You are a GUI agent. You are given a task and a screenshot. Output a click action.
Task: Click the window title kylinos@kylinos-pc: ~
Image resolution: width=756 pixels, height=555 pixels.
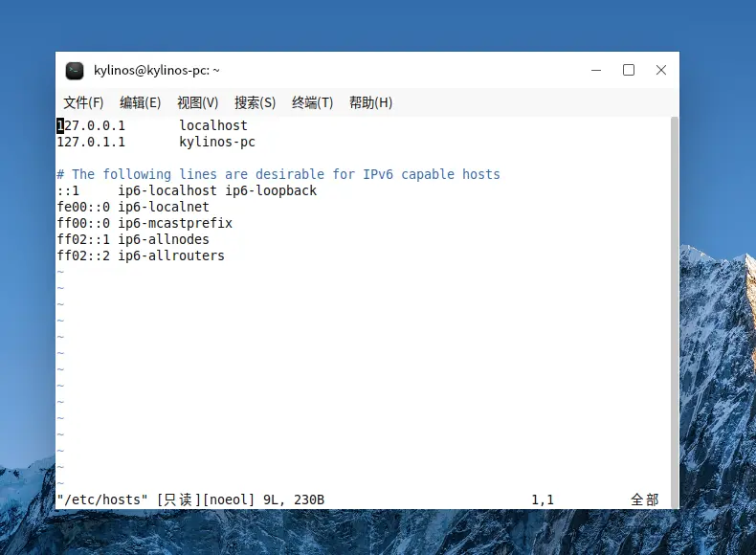[157, 71]
